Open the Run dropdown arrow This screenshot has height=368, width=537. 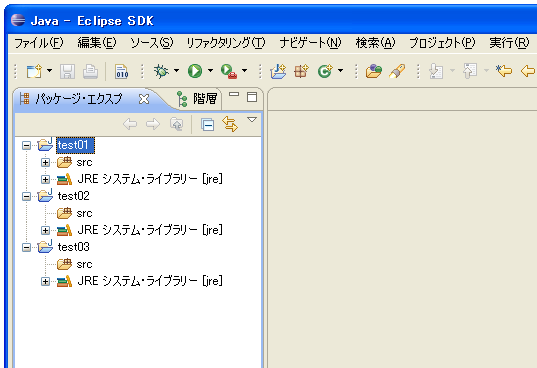point(210,71)
